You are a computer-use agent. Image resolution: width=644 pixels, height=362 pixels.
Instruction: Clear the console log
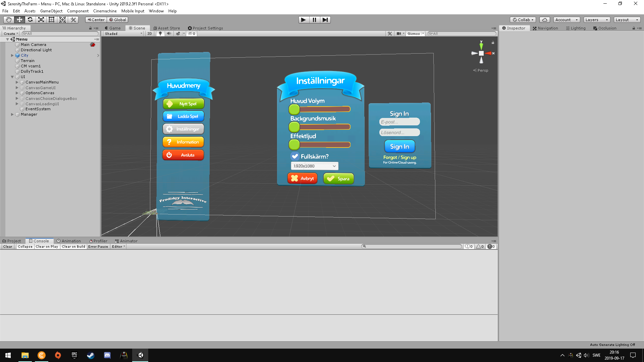coord(8,247)
